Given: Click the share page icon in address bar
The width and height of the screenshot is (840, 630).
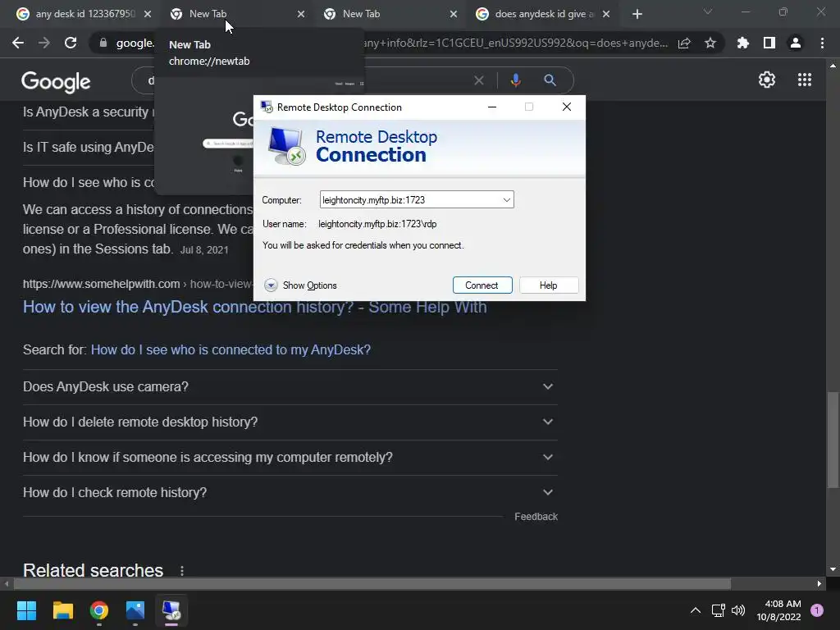Looking at the screenshot, I should coord(684,43).
